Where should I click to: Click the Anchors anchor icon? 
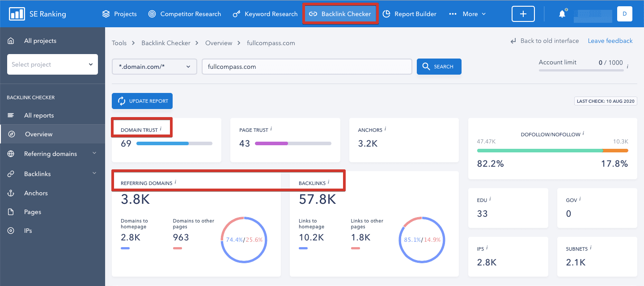coord(11,193)
